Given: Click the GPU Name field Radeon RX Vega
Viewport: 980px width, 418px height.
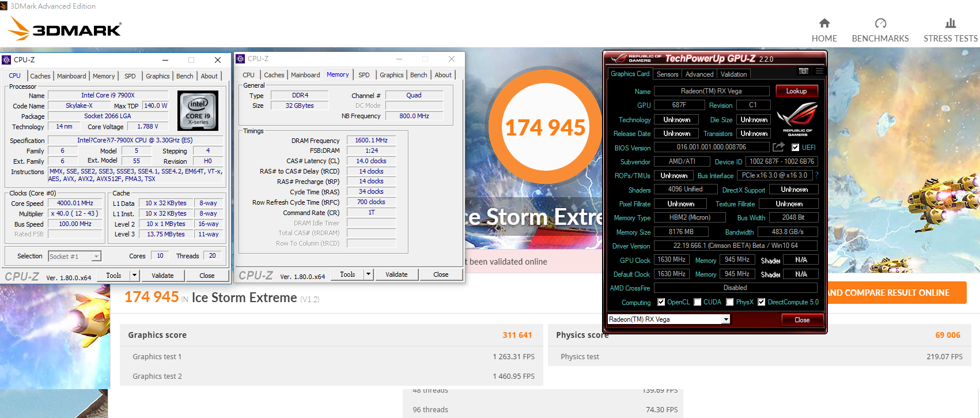Looking at the screenshot, I should pyautogui.click(x=712, y=91).
